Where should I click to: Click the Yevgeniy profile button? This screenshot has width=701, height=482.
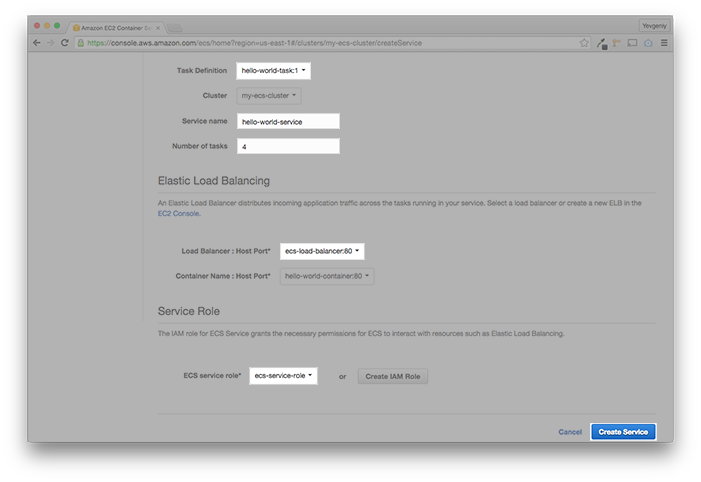[x=654, y=26]
